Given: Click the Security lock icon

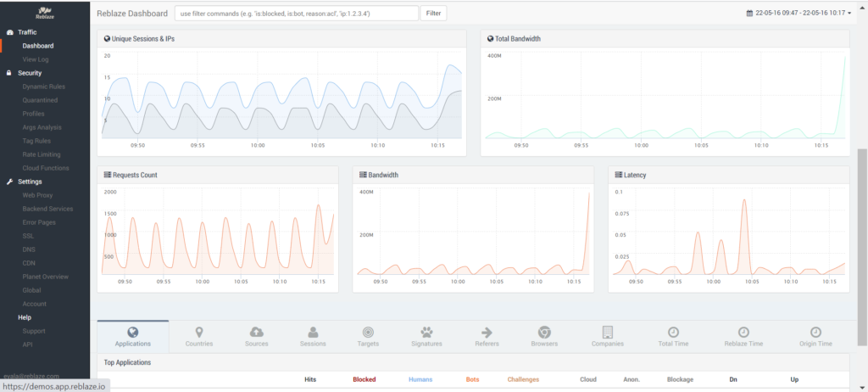Looking at the screenshot, I should pyautogui.click(x=9, y=73).
